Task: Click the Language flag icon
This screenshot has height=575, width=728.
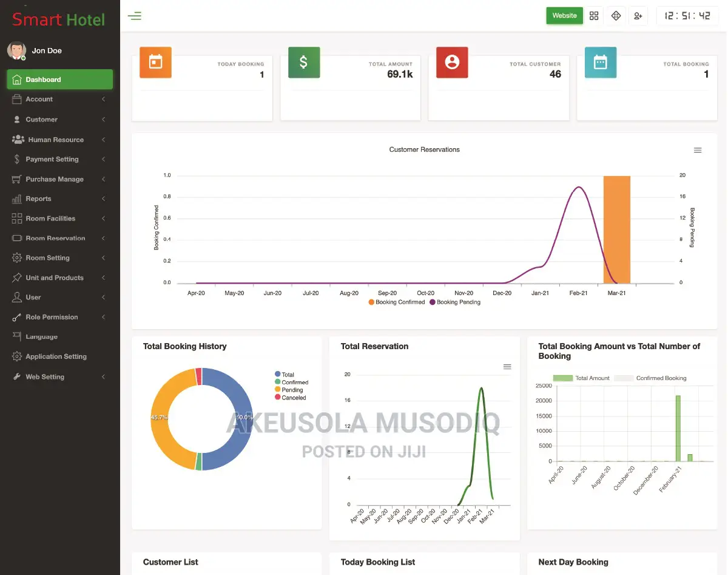Action: coord(17,336)
